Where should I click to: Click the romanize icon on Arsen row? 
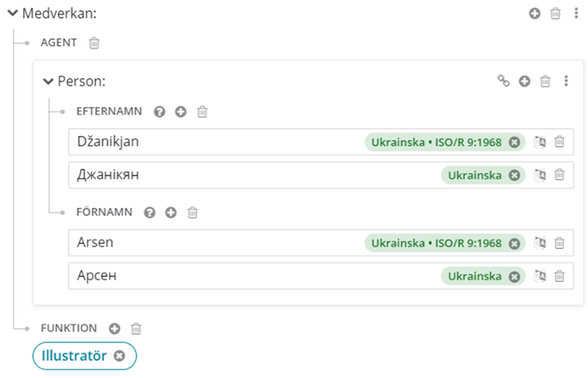click(540, 243)
